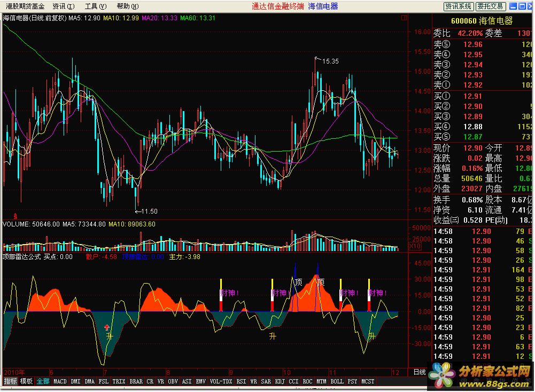Click the 委托交易 button
The image size is (535, 392).
point(491,6)
